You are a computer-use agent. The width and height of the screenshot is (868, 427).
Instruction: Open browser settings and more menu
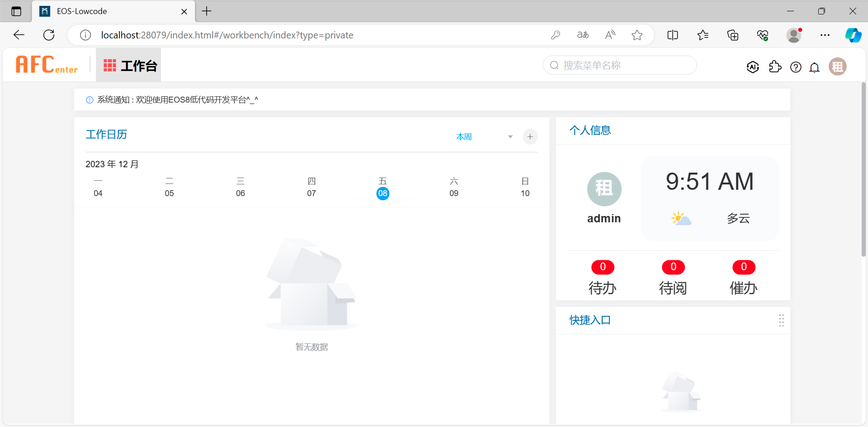point(825,35)
